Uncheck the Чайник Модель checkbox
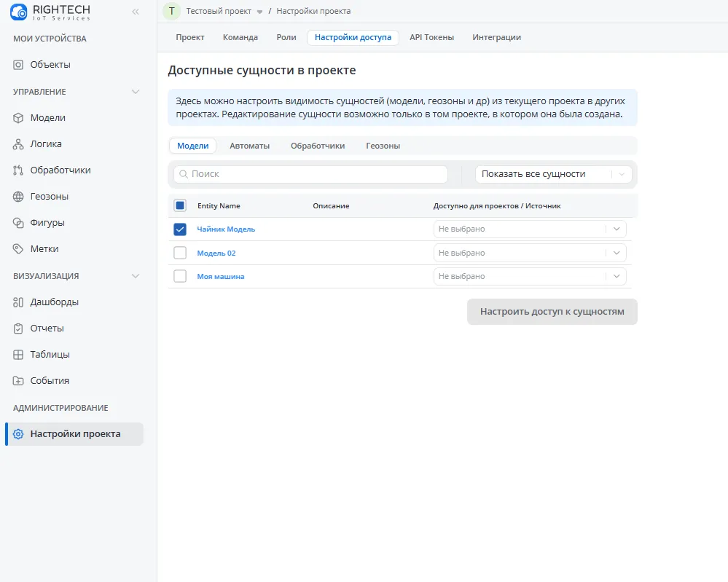This screenshot has width=728, height=582. (180, 229)
